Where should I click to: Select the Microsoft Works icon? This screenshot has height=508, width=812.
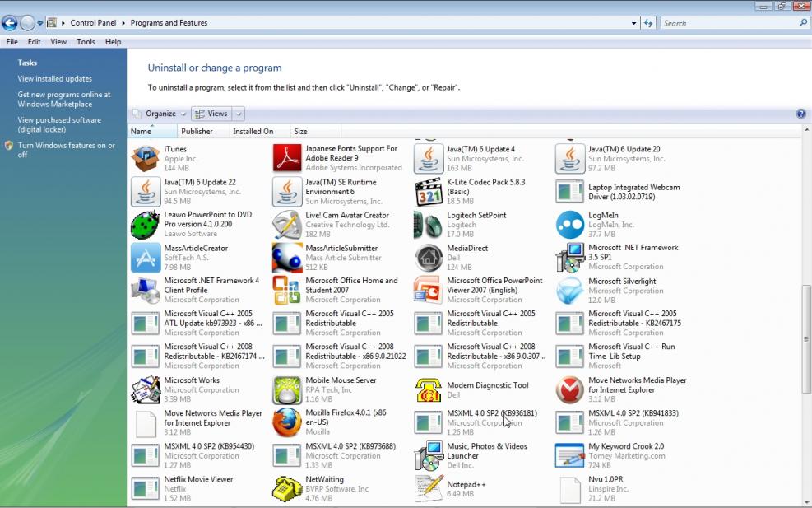(x=146, y=389)
